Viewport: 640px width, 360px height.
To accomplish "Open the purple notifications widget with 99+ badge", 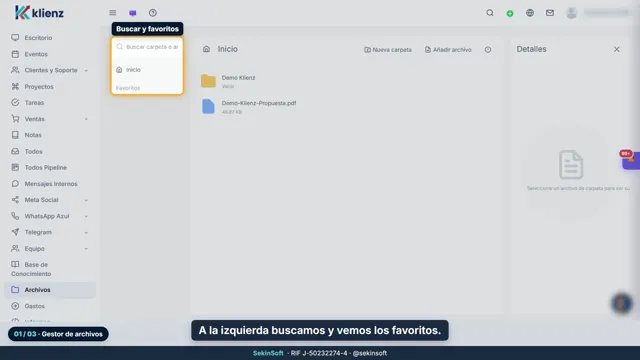I will coord(630,160).
